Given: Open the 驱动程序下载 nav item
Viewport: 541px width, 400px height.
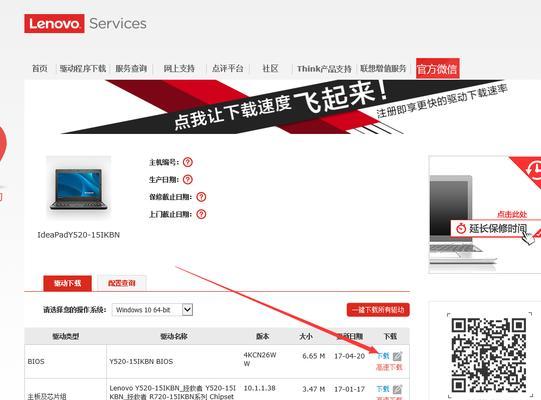Looking at the screenshot, I should 83,68.
